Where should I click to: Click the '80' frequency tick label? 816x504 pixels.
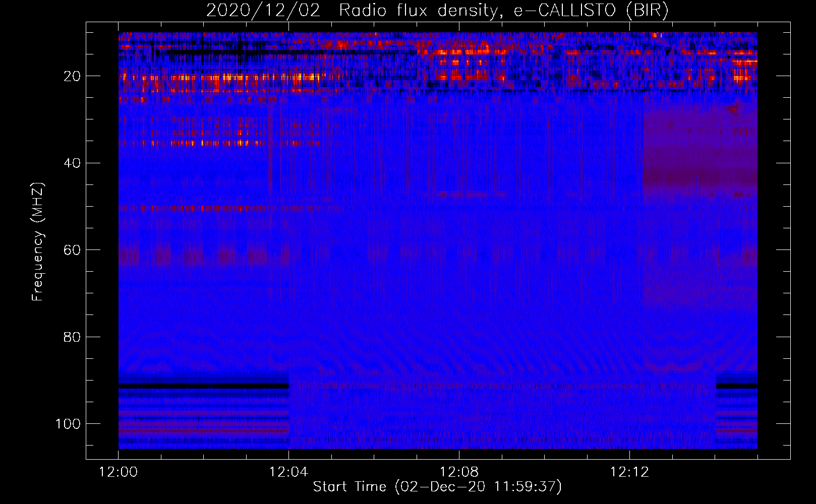click(72, 337)
